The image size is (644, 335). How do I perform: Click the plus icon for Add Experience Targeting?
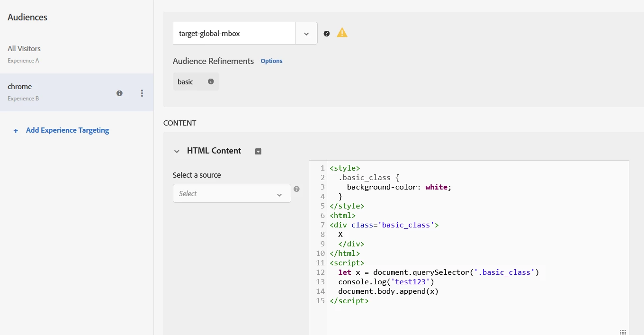pyautogui.click(x=16, y=131)
